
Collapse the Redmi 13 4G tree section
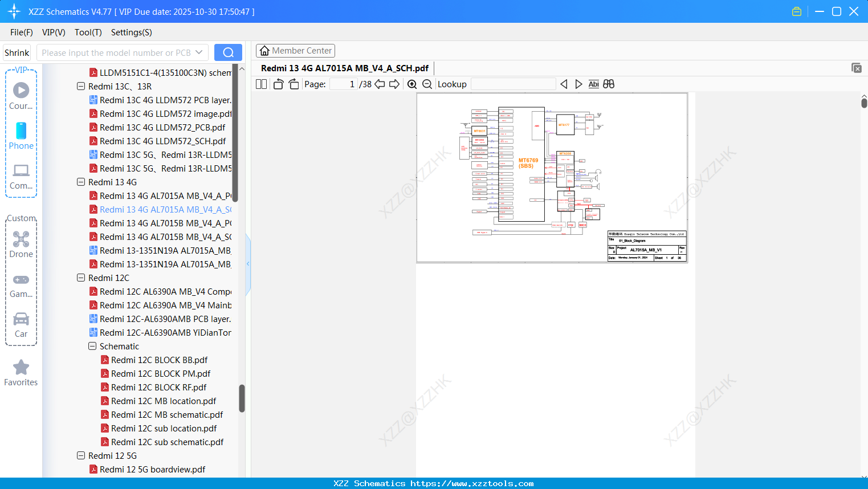(x=80, y=182)
